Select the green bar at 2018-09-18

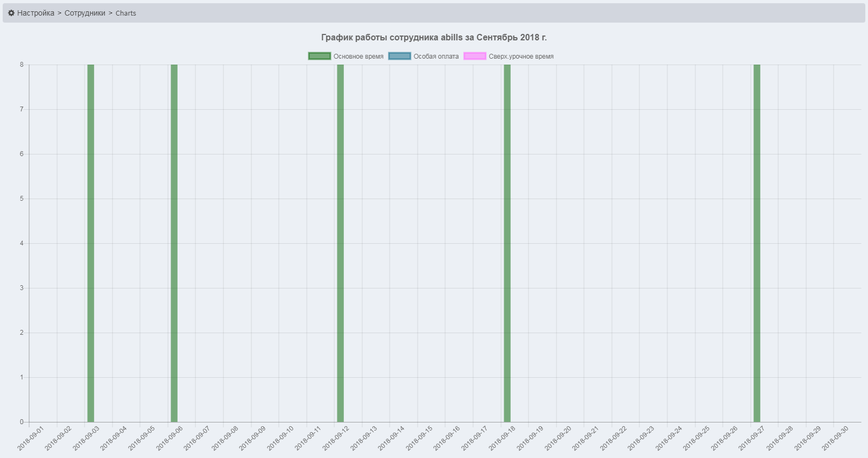(x=507, y=242)
